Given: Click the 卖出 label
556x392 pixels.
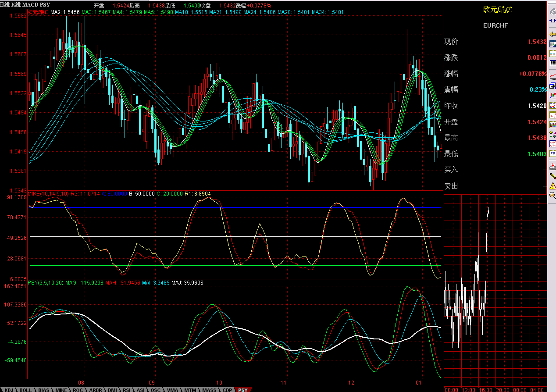Looking at the screenshot, I should (451, 186).
